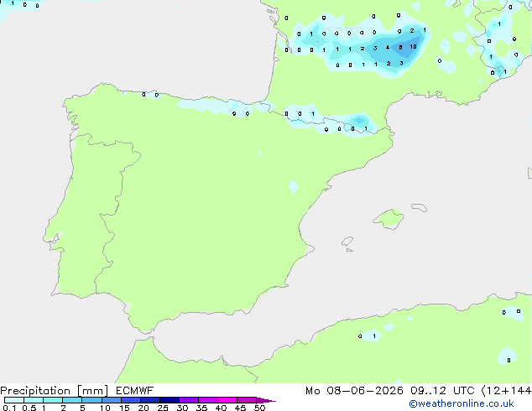This screenshot has height=411, width=532.
Task: Click the Ibiza island outline
Action: pos(347,242)
